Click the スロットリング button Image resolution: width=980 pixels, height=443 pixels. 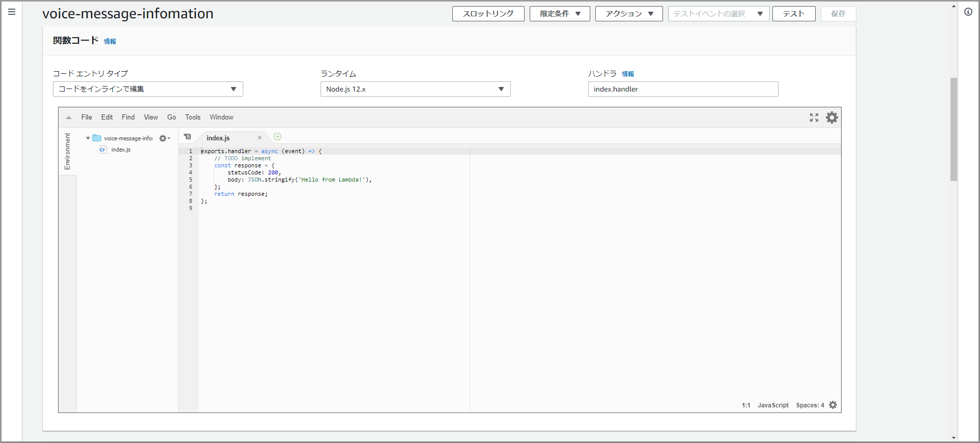(x=488, y=14)
